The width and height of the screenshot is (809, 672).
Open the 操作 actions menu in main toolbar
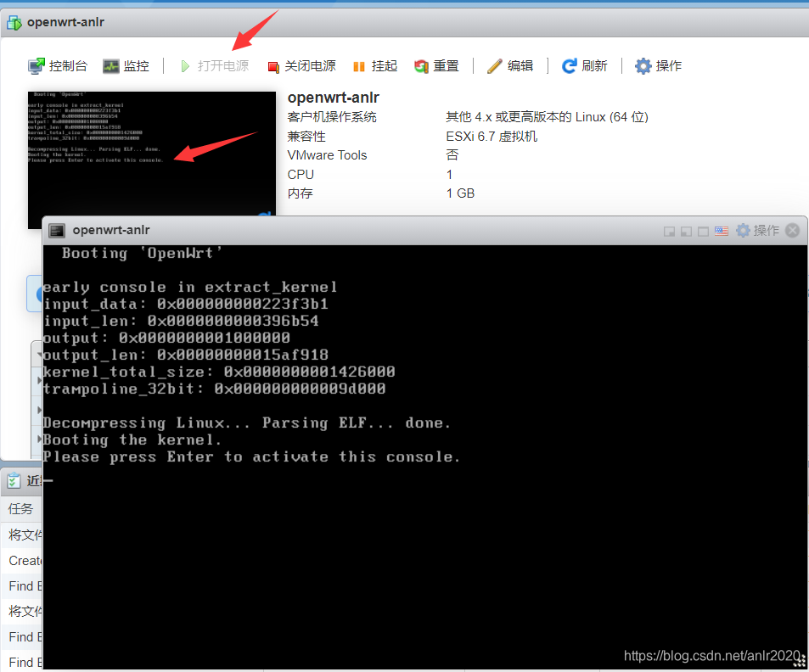coord(659,66)
